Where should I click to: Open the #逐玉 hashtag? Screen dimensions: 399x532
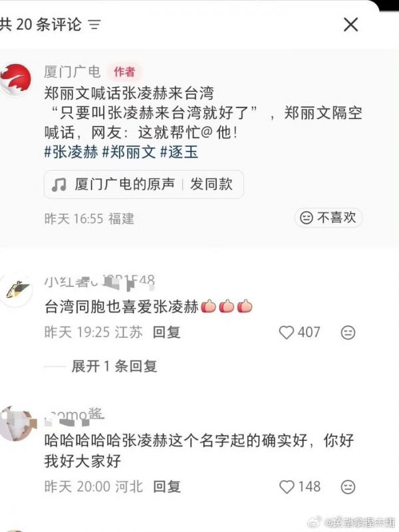point(179,152)
